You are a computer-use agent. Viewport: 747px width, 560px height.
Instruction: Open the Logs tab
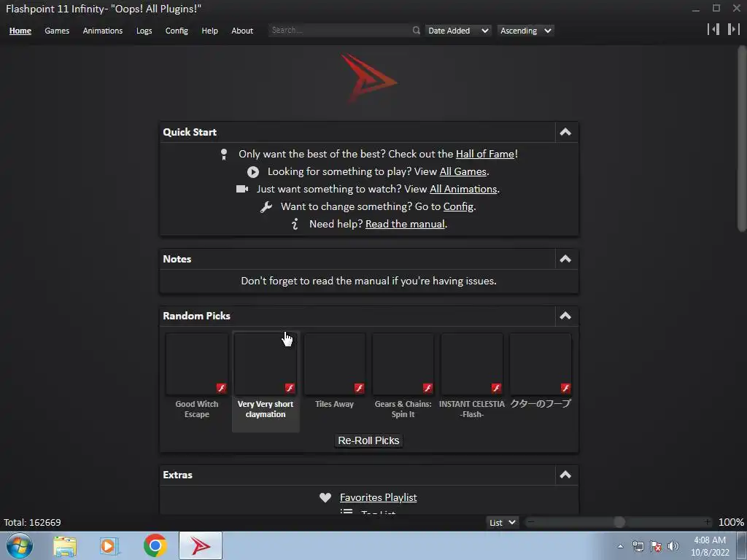pyautogui.click(x=144, y=31)
